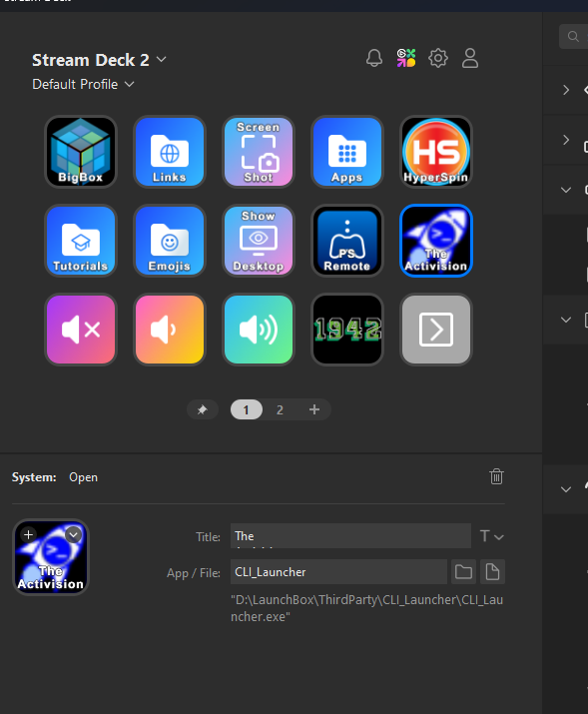Open the Tutorials folder key
Image resolution: width=588 pixels, height=714 pixels.
(81, 241)
